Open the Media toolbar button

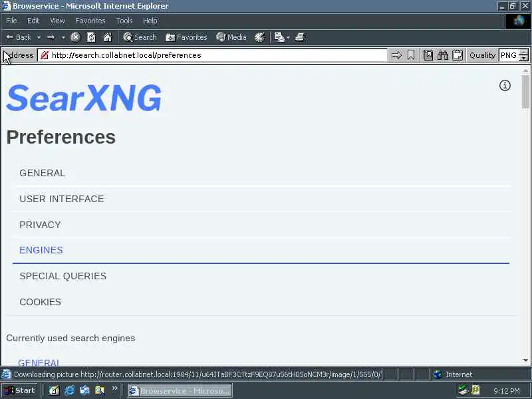pos(231,37)
